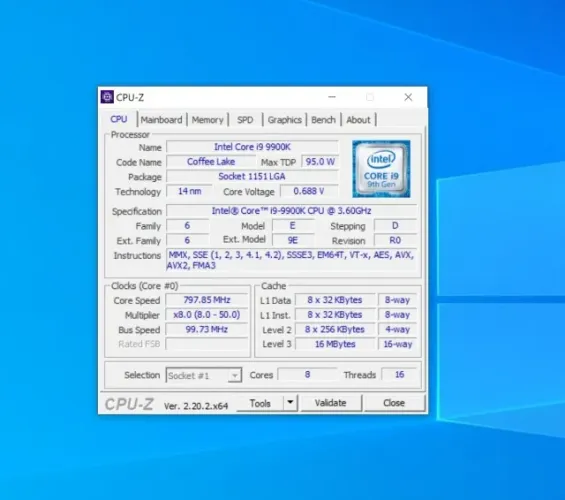Click the Ext. Family value 6
This screenshot has height=500, width=565.
187,240
